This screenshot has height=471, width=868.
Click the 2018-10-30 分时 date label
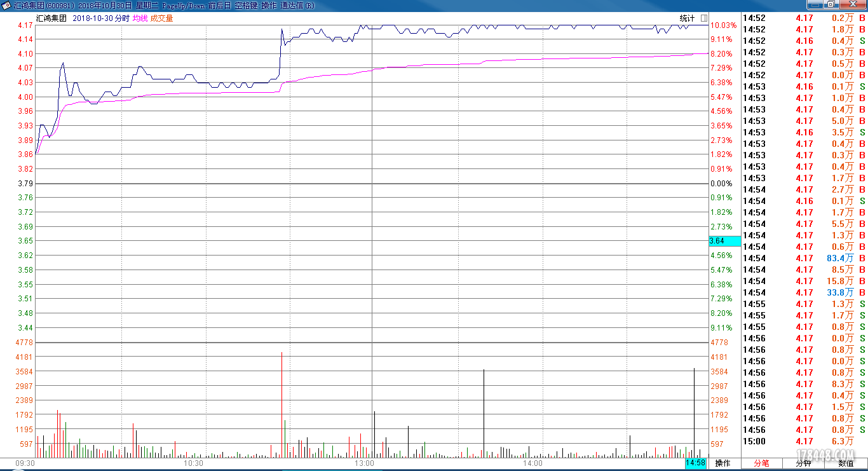pos(101,18)
